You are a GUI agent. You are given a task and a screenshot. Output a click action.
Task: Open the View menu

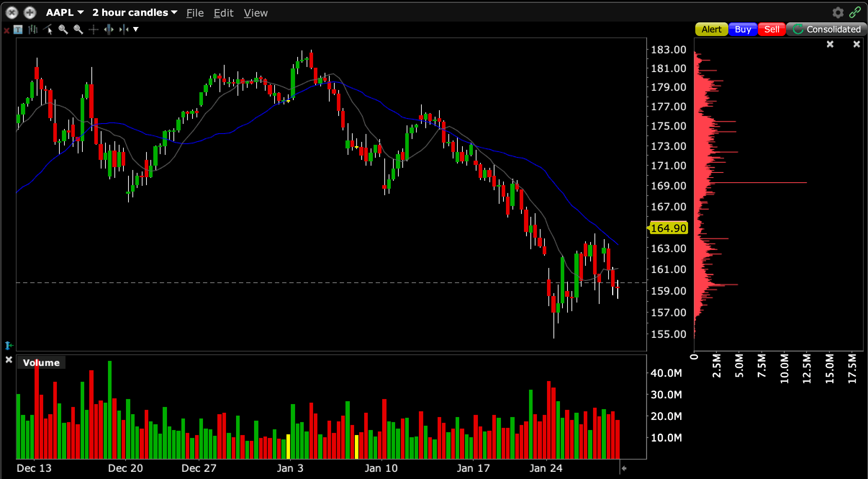coord(256,13)
